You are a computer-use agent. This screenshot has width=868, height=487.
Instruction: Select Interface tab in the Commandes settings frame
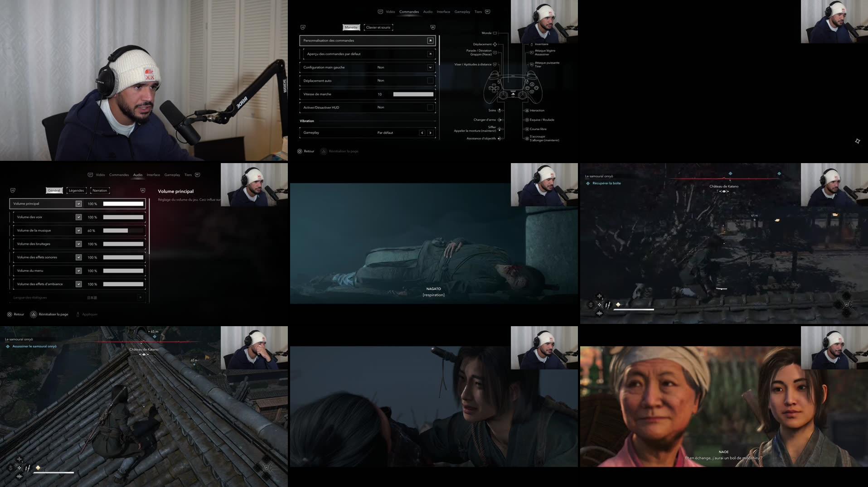(443, 12)
